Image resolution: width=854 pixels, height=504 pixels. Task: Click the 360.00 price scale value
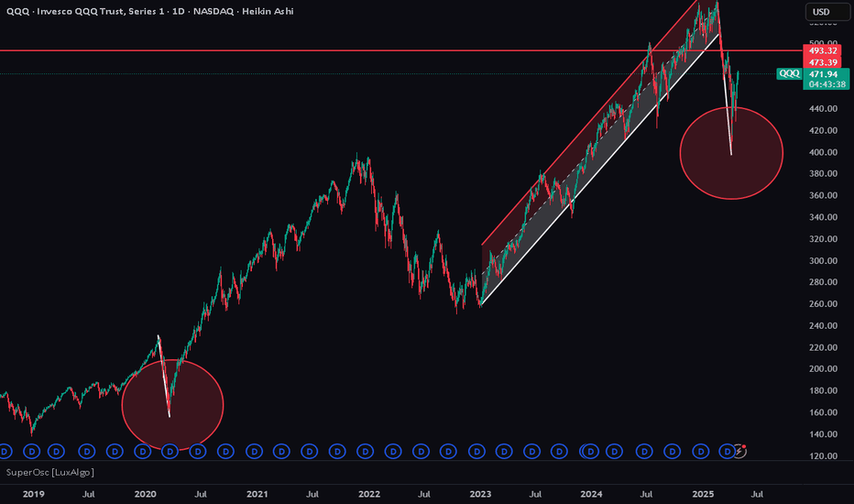pyautogui.click(x=823, y=195)
